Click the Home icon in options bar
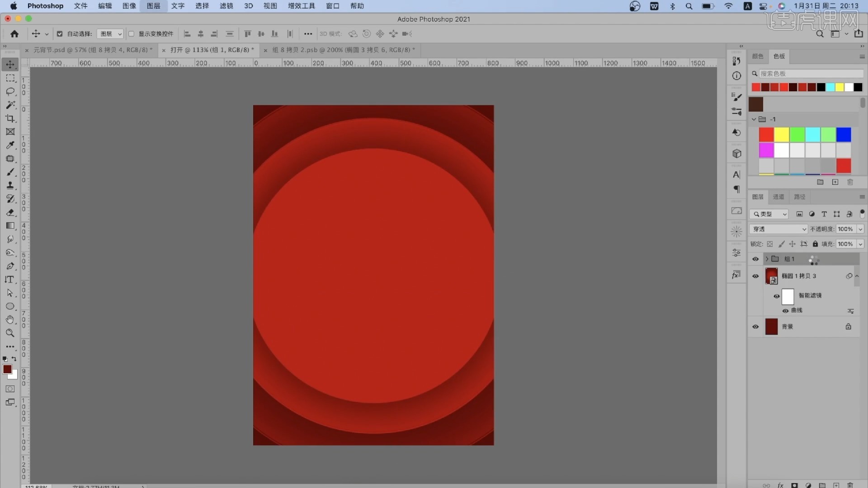 [x=14, y=34]
